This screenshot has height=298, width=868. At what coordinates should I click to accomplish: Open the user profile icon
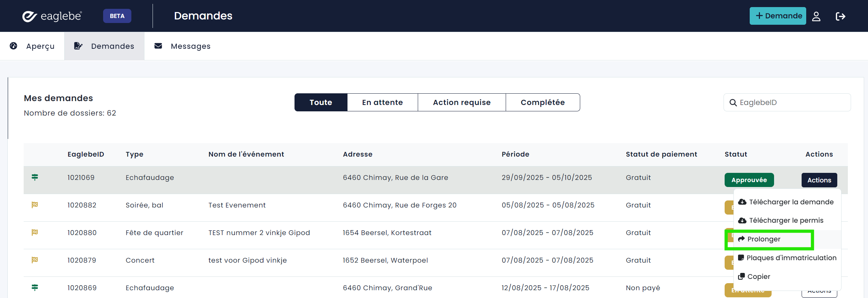tap(816, 16)
